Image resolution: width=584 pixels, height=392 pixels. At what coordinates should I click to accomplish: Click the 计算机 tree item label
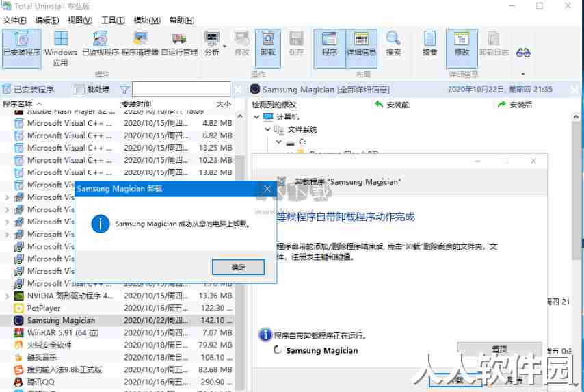pyautogui.click(x=287, y=117)
